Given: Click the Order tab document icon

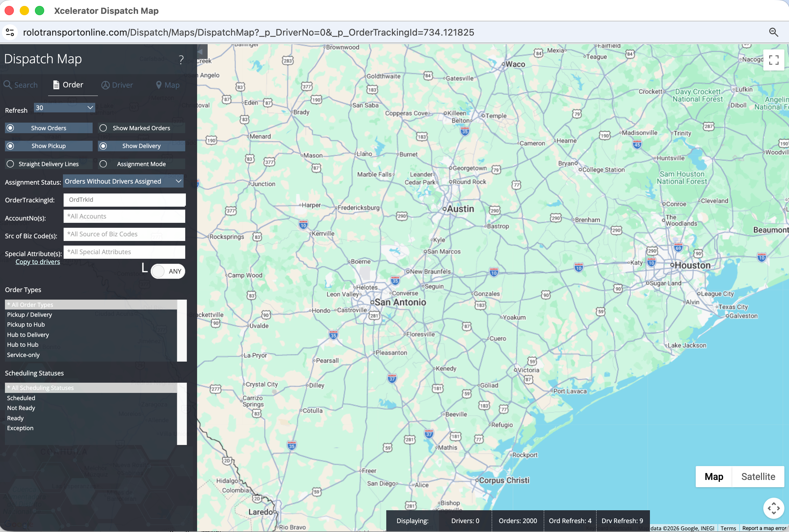Looking at the screenshot, I should (56, 84).
